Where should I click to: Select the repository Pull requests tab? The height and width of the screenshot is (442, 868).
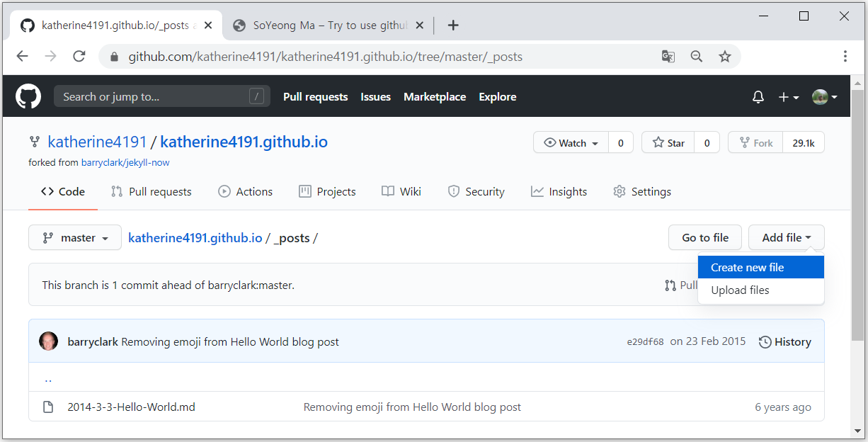click(152, 191)
